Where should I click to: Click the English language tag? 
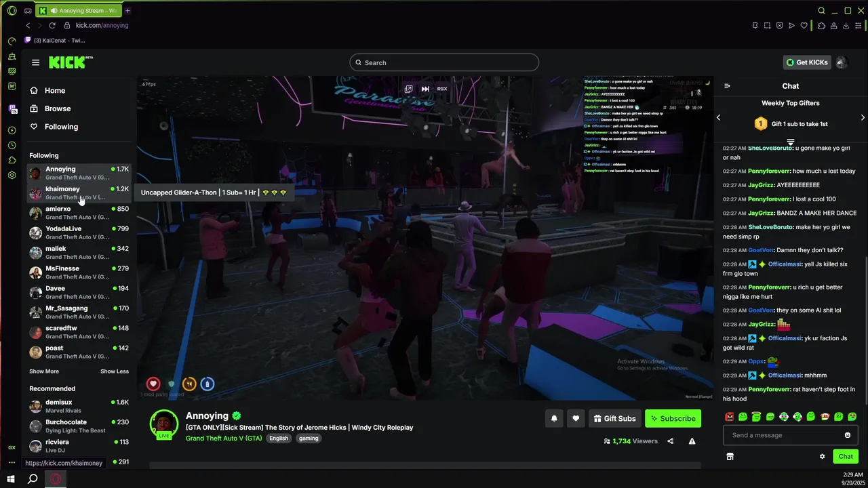pos(279,439)
